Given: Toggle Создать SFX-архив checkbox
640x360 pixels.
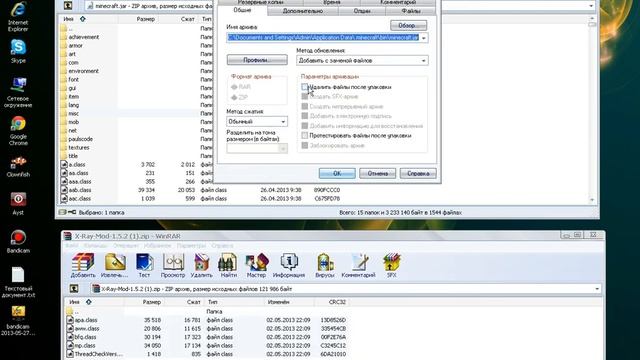Looking at the screenshot, I should coord(304,97).
